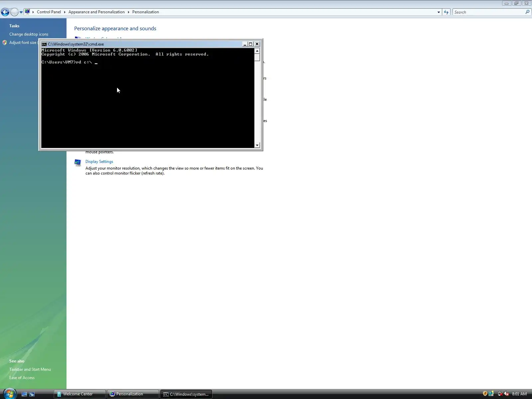Expand the arrow after Appearance and Personalization
This screenshot has width=532, height=399.
pos(128,12)
